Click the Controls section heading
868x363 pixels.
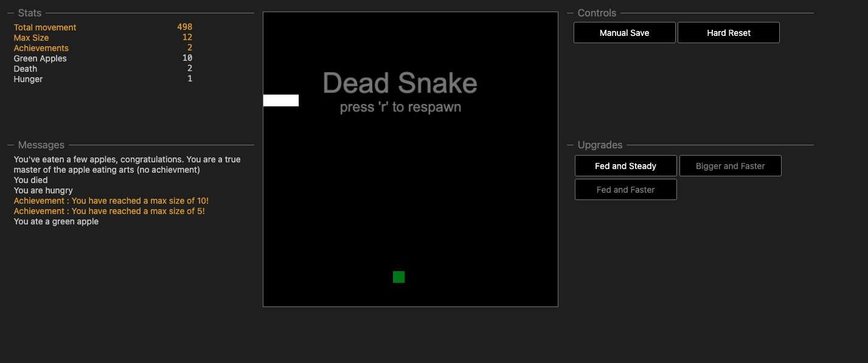(597, 13)
